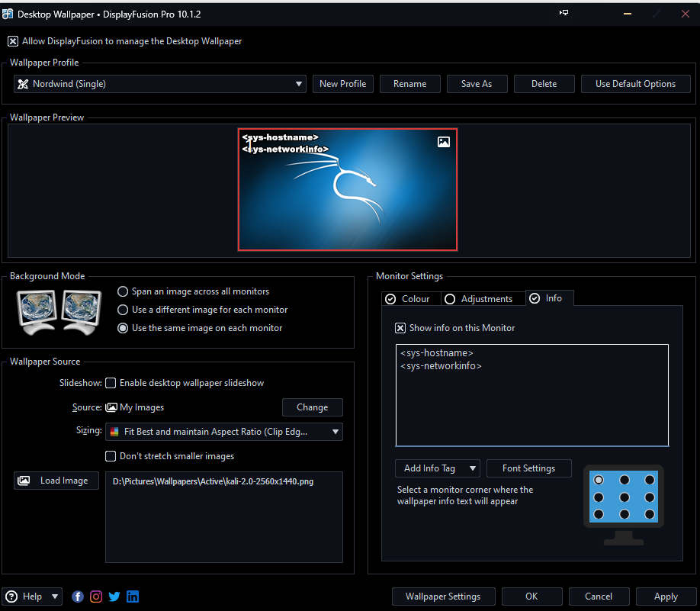
Task: Expand the Sizing Fit Best dropdown
Action: [224, 432]
